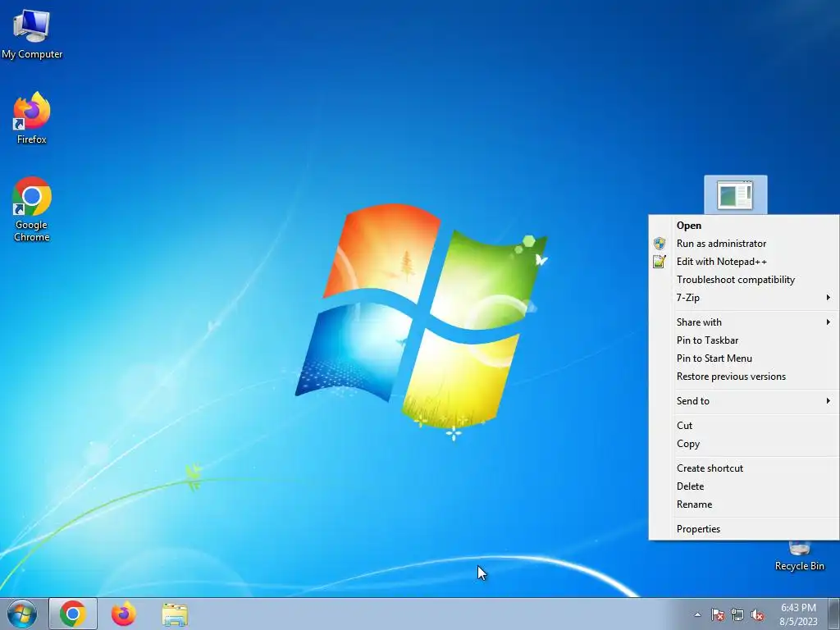Click Show desktop button at taskbar edge

pyautogui.click(x=834, y=614)
